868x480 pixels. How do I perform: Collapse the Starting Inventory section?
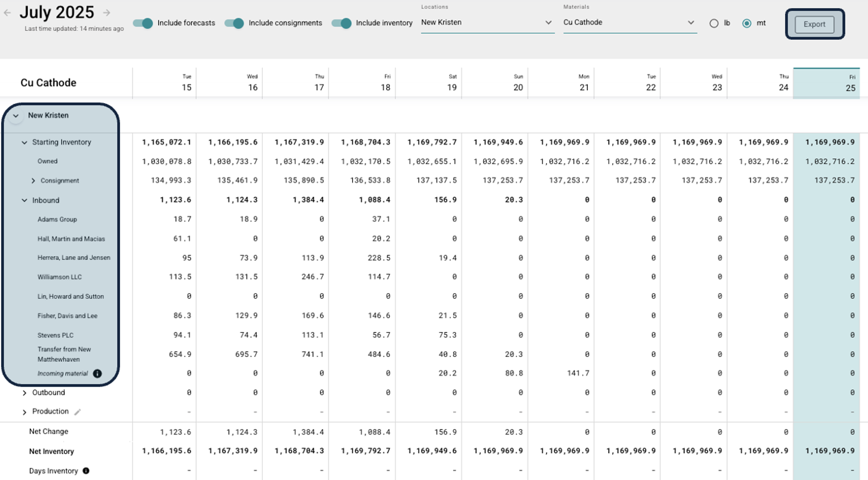click(24, 142)
